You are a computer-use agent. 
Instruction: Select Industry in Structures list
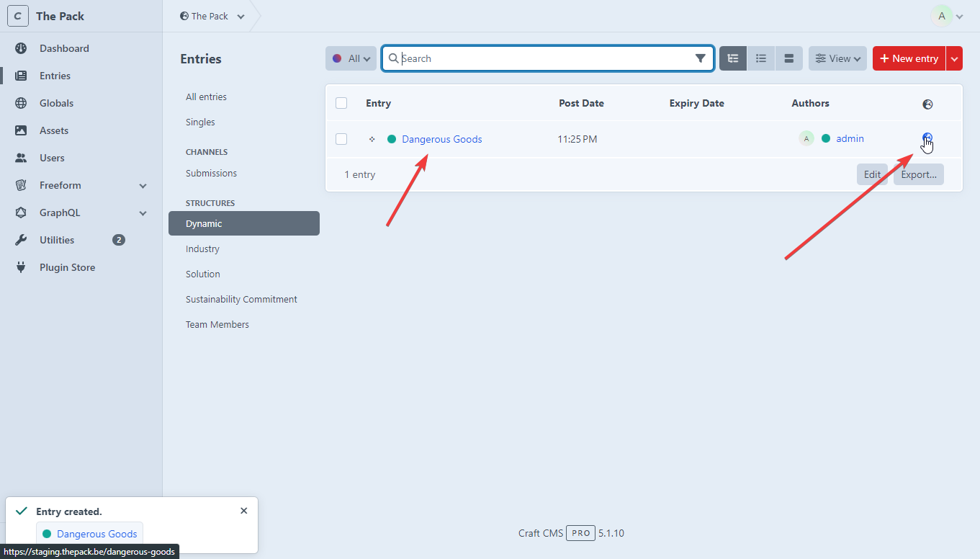coord(202,249)
